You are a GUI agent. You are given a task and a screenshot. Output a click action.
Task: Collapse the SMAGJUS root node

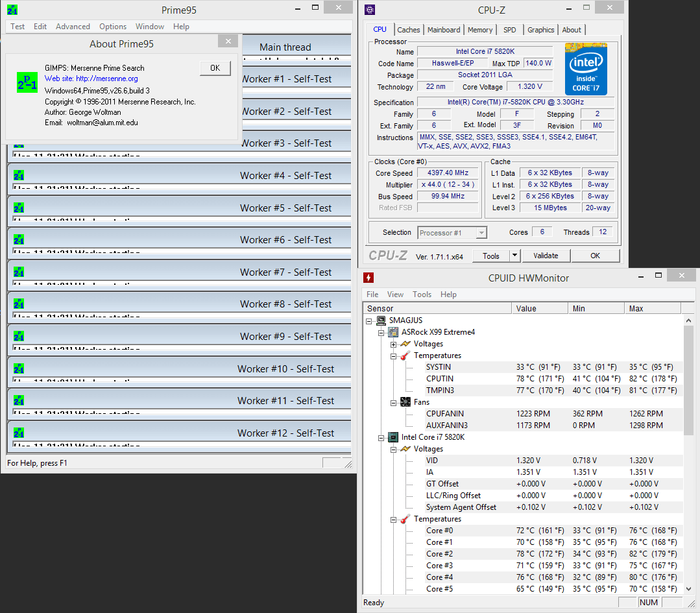368,321
